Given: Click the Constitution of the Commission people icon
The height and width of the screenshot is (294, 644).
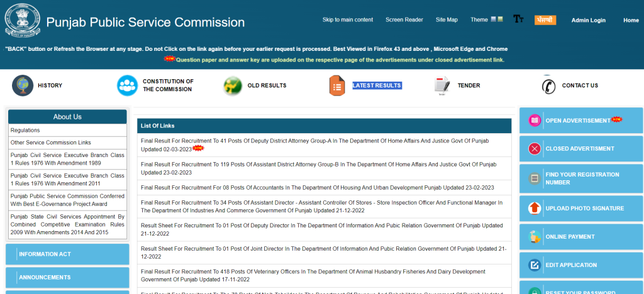Looking at the screenshot, I should click(127, 85).
